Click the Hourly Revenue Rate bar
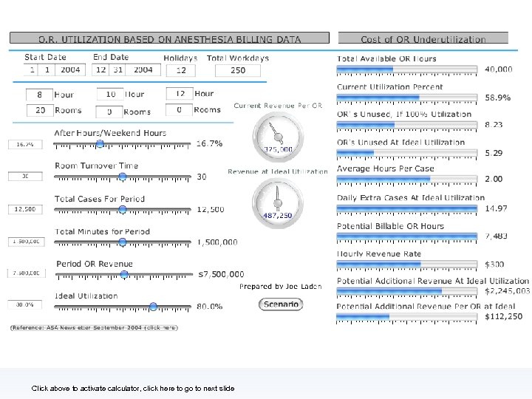532x399 pixels. 407,265
